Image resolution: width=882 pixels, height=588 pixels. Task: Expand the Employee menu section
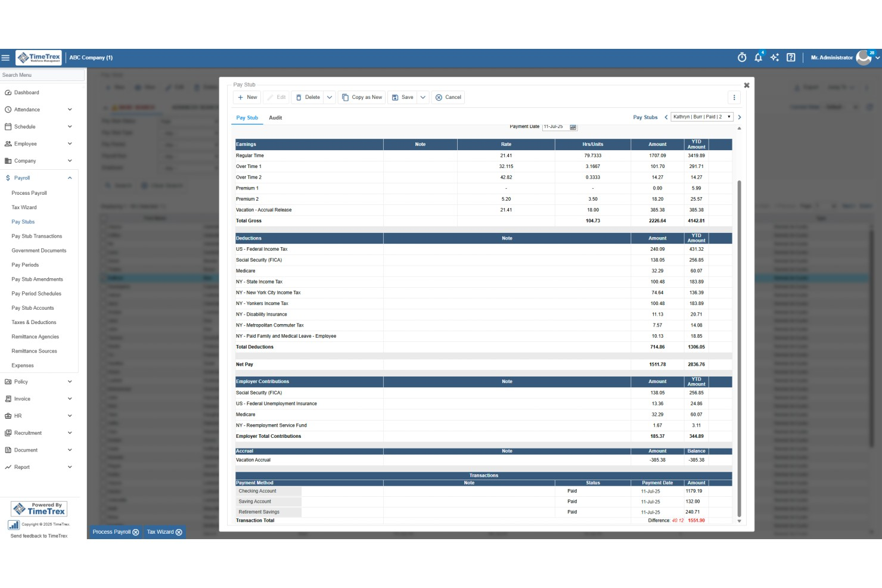pyautogui.click(x=70, y=144)
